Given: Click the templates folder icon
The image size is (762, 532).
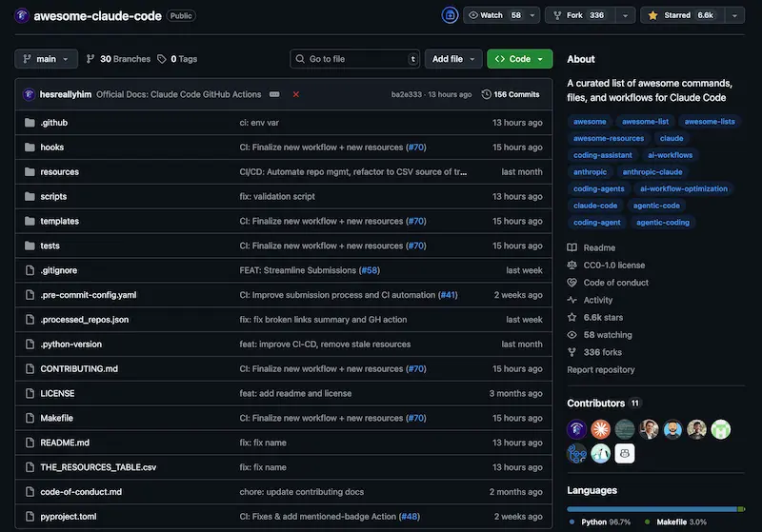Looking at the screenshot, I should (x=30, y=221).
